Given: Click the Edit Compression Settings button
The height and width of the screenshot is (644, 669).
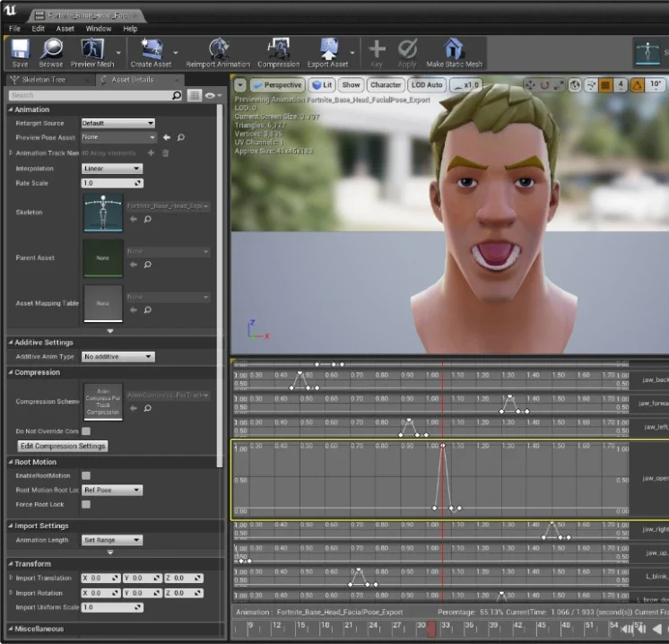Looking at the screenshot, I should tap(63, 446).
